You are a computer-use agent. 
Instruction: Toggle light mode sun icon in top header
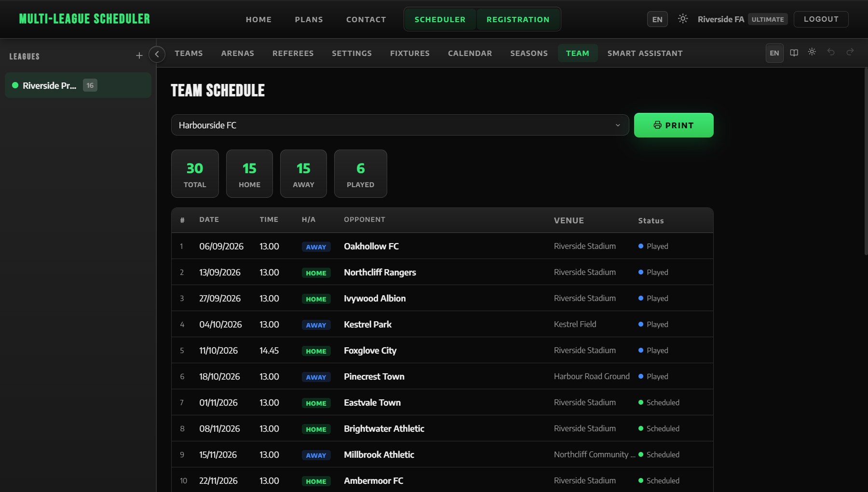pos(682,19)
